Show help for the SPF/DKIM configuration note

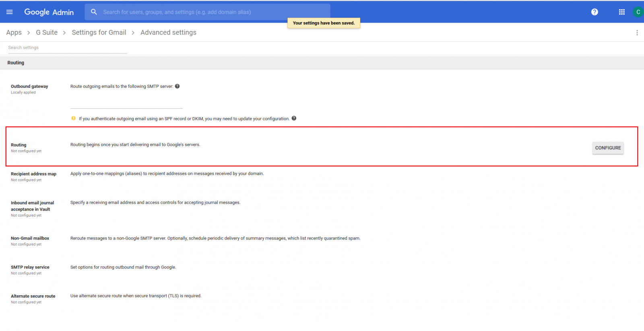pyautogui.click(x=294, y=118)
